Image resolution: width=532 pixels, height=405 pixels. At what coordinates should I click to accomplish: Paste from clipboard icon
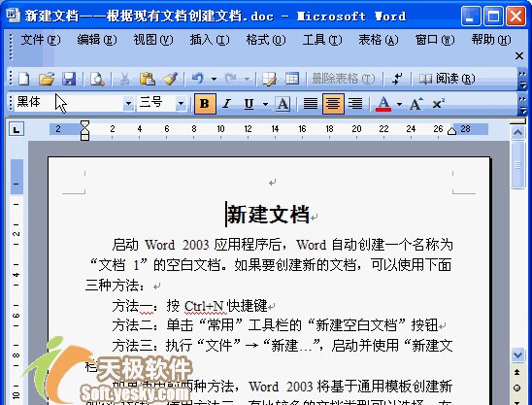[x=148, y=79]
